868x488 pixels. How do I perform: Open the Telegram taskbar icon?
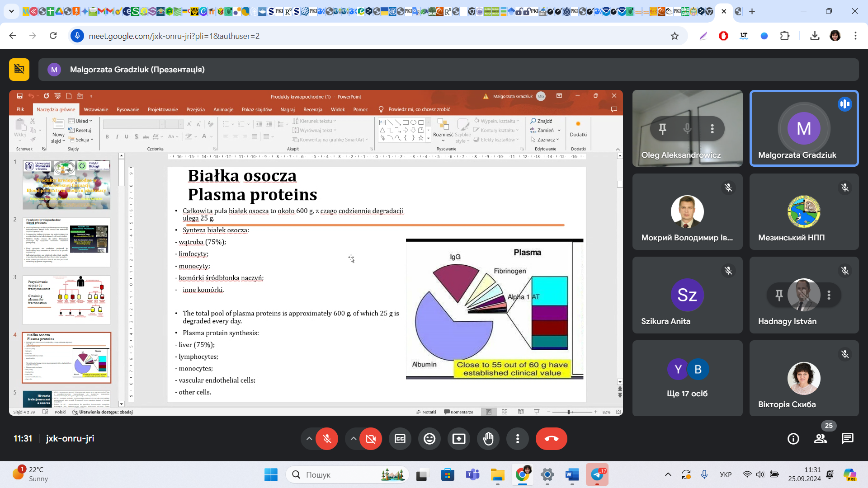[597, 474]
